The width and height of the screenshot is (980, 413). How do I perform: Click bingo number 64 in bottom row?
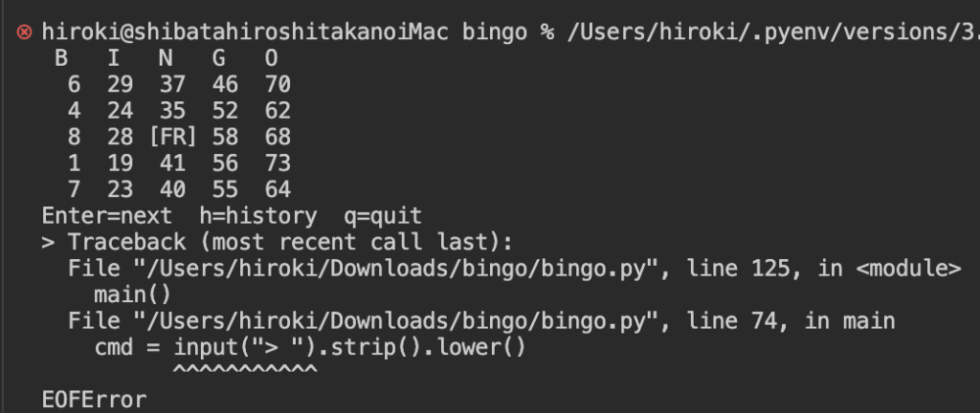(277, 188)
